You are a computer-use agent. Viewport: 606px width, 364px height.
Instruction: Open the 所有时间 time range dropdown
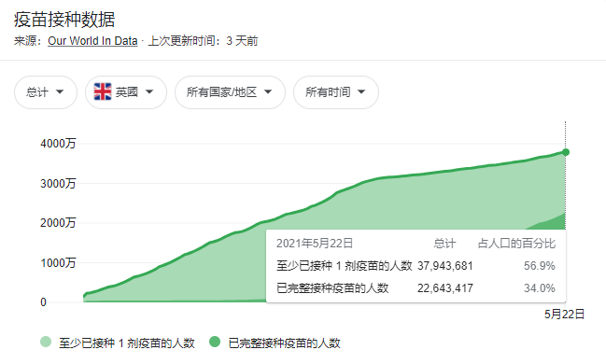coord(336,92)
